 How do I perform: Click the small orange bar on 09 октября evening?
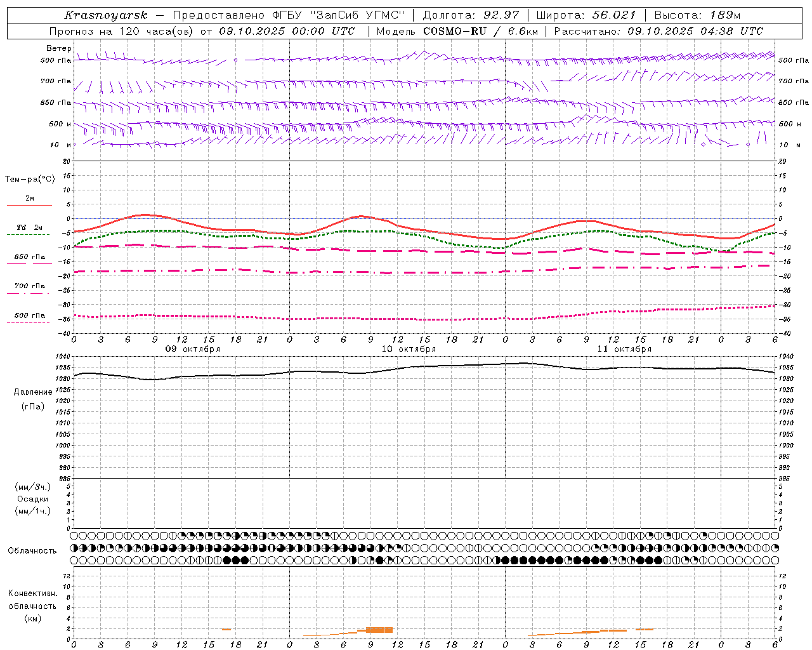coord(226,629)
